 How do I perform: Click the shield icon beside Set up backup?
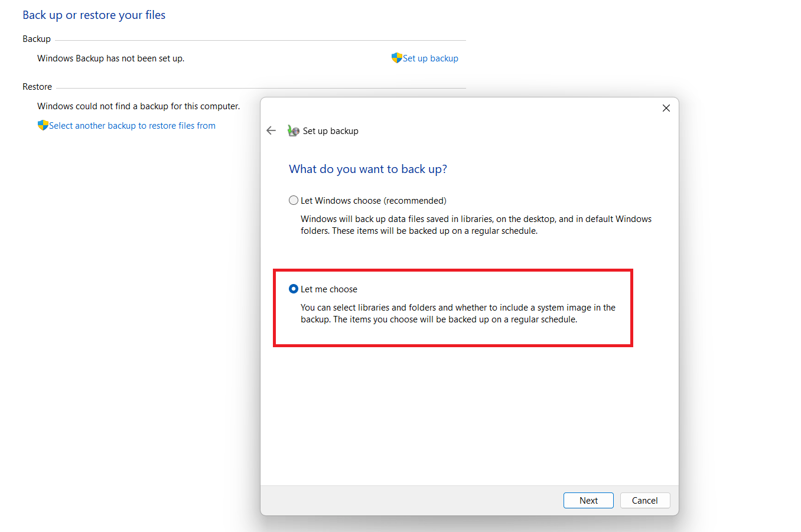click(396, 58)
